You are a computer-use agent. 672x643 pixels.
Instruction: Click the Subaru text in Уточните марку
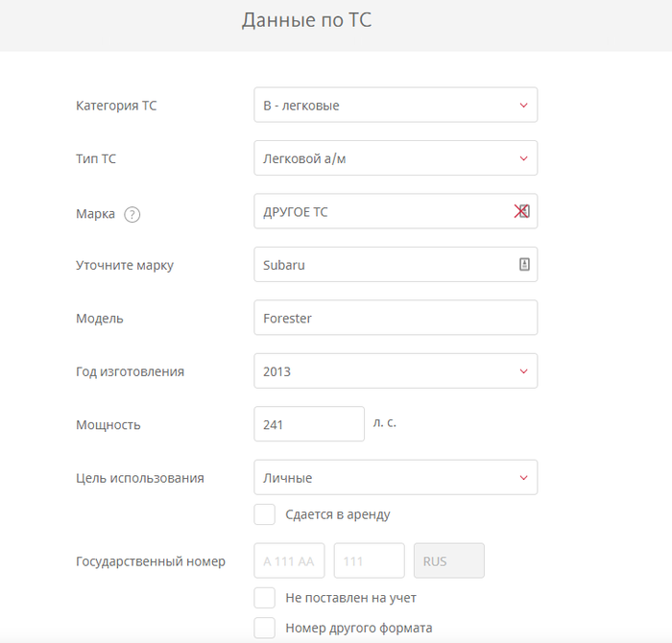[284, 265]
